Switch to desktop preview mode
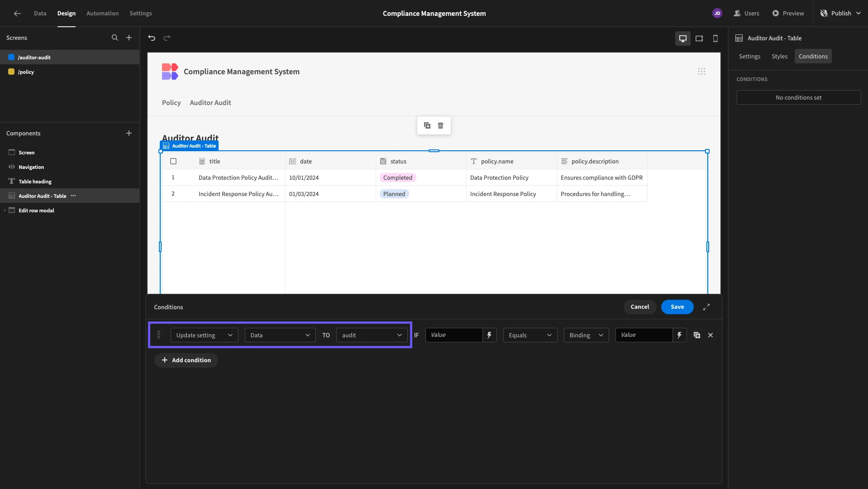Image resolution: width=868 pixels, height=489 pixels. click(x=682, y=38)
